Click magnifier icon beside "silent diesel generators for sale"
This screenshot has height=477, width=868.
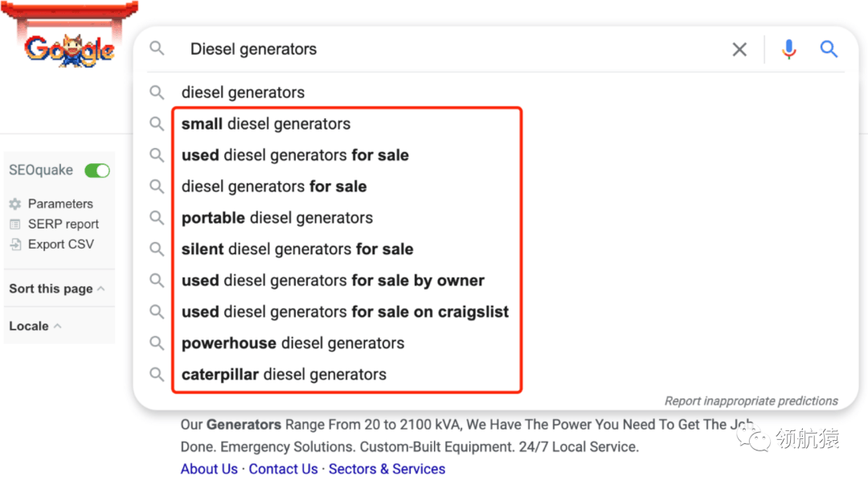point(158,249)
